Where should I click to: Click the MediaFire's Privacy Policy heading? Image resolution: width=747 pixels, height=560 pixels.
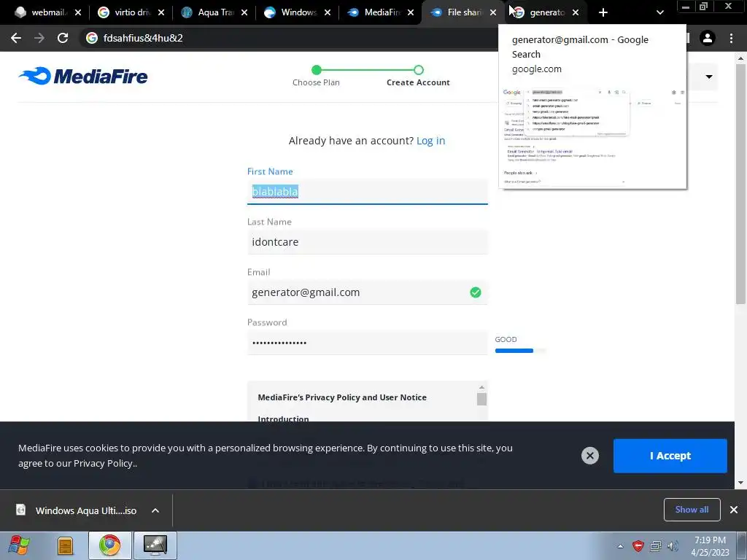tap(342, 397)
